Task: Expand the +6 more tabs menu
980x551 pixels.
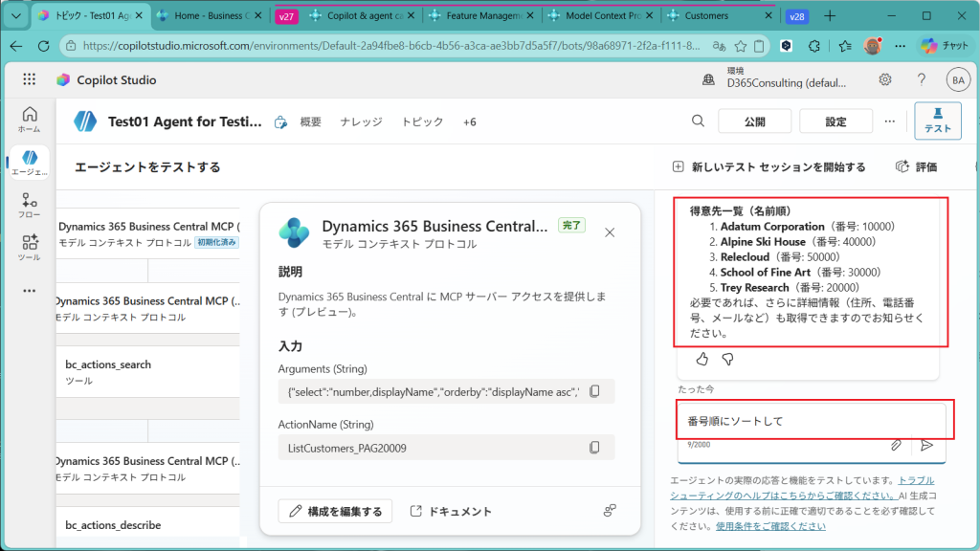Action: tap(469, 121)
